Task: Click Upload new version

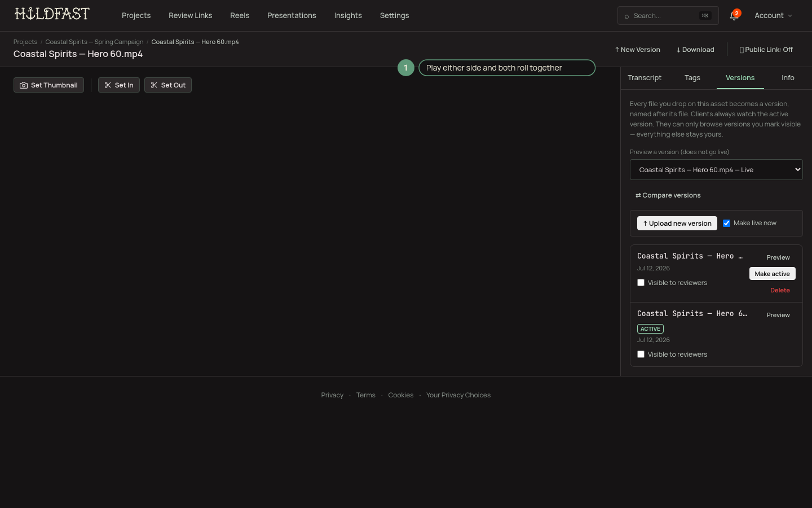Action: (677, 224)
